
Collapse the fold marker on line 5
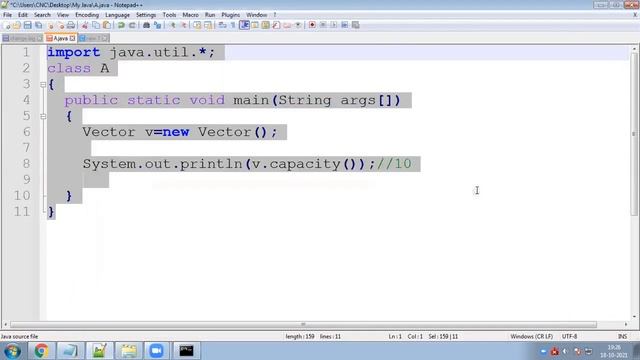pyautogui.click(x=43, y=116)
